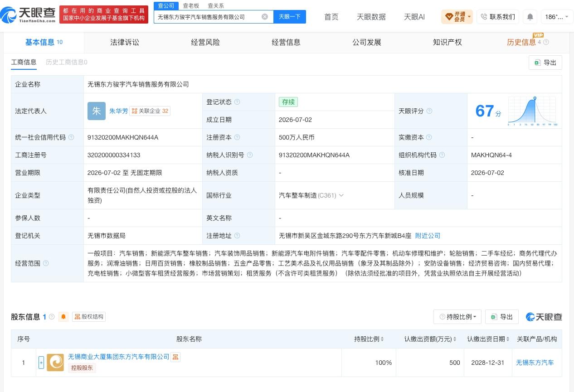Click the help icon next to 股东信息 heading

(52, 317)
